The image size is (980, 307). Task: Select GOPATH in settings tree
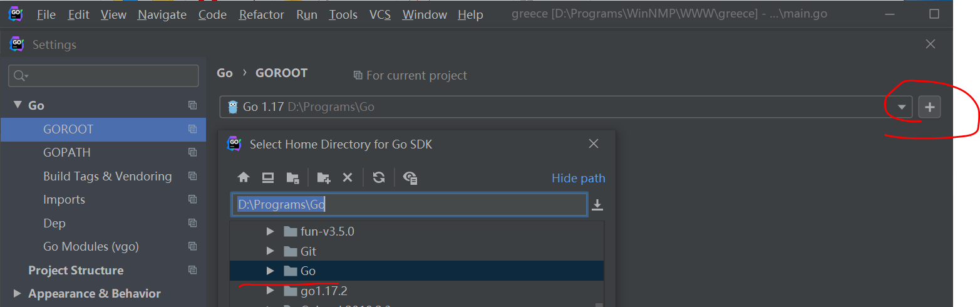tap(66, 152)
